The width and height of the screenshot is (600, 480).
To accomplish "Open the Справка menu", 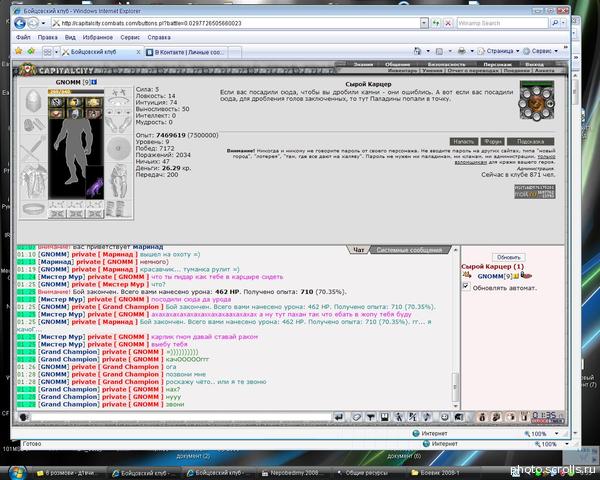I will point(159,38).
